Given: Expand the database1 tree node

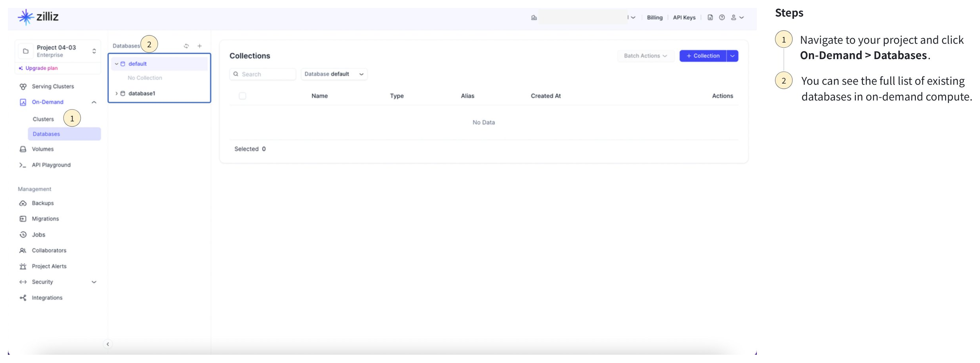Looking at the screenshot, I should pyautogui.click(x=116, y=93).
